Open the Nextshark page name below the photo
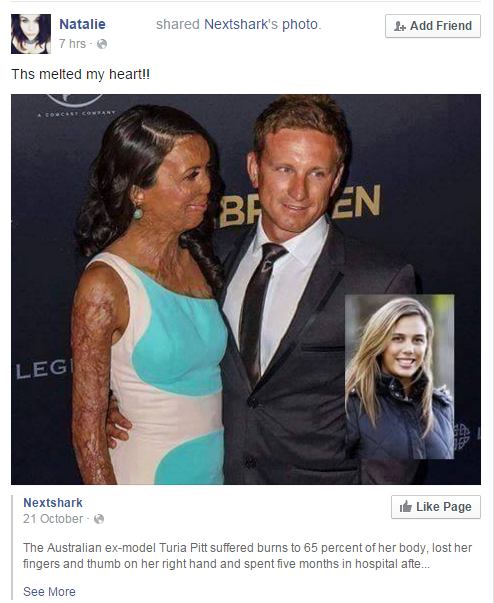This screenshot has width=494, height=603. 53,503
